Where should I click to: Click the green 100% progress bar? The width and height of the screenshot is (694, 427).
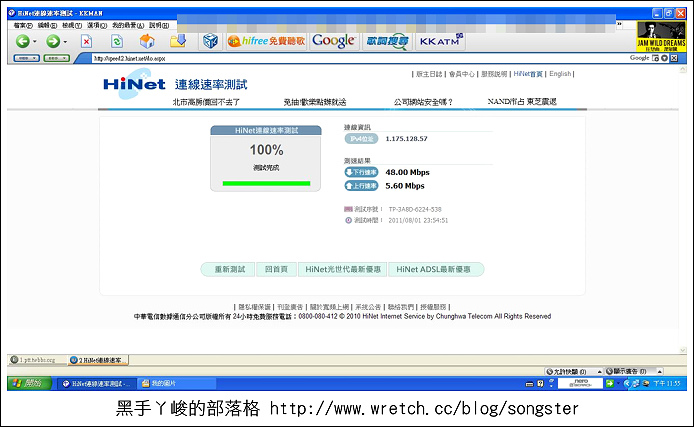tap(266, 183)
